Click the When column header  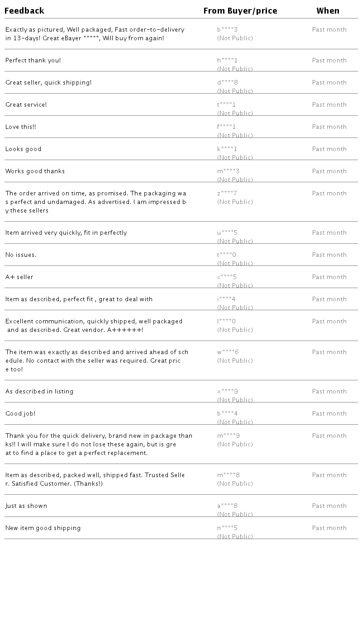(x=328, y=11)
